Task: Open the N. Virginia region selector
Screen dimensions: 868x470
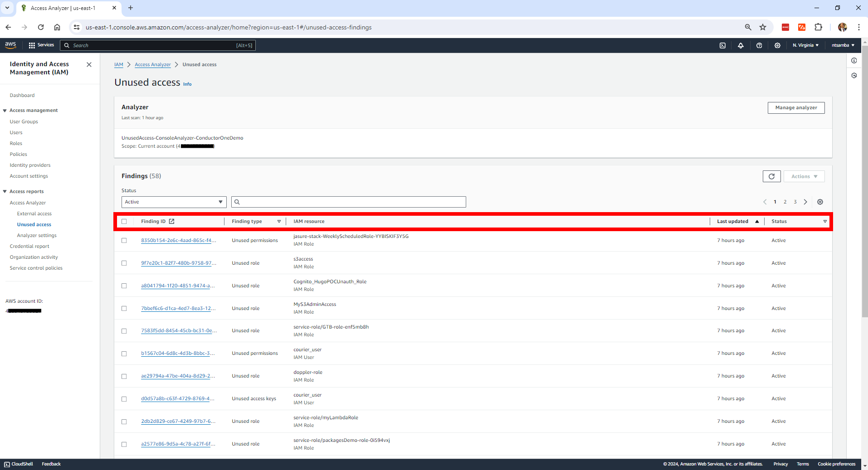Action: [805, 45]
